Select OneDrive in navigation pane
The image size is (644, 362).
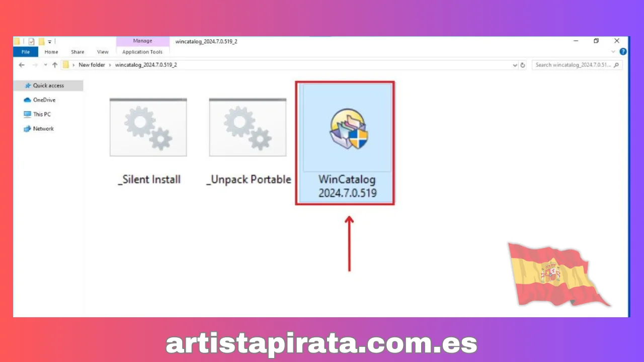(x=44, y=100)
